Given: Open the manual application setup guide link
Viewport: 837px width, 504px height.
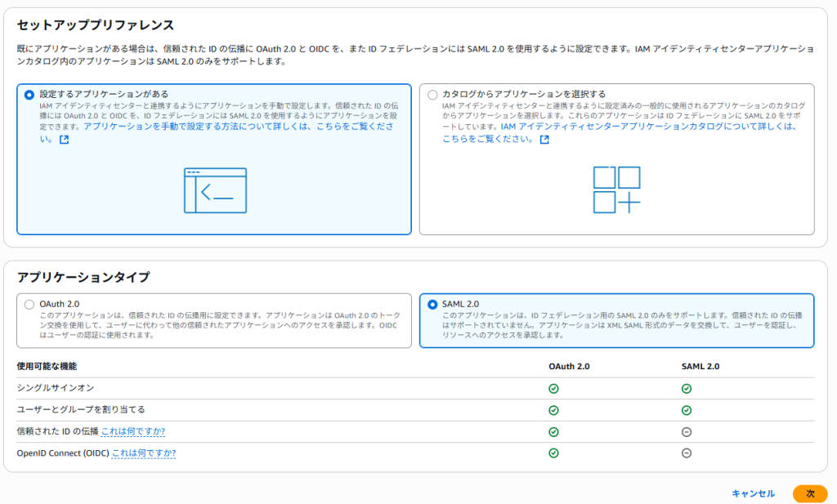Looking at the screenshot, I should pos(237,127).
